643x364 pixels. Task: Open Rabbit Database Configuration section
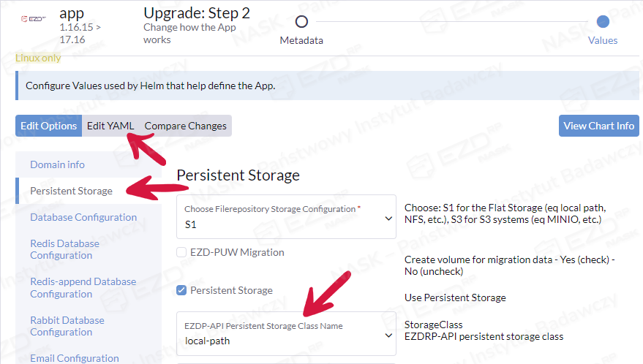tap(67, 326)
